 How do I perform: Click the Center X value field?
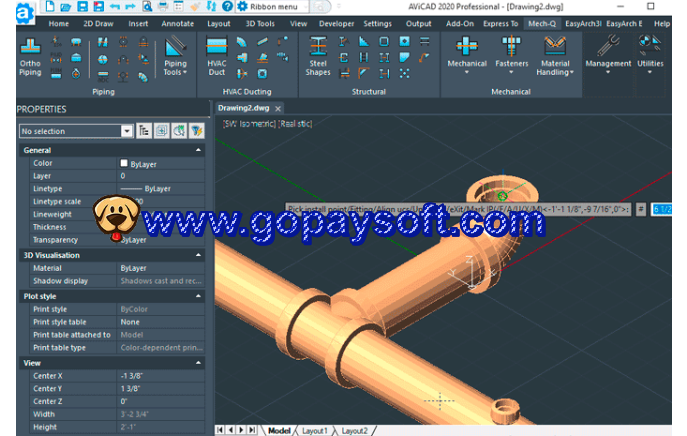161,376
